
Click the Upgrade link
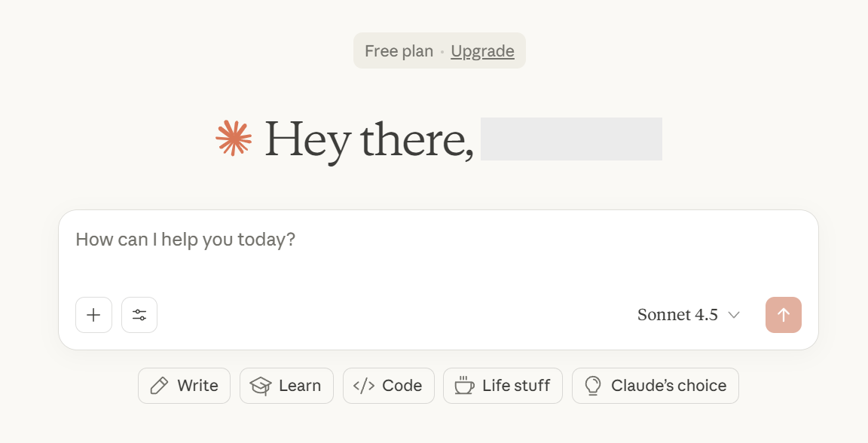(x=482, y=51)
